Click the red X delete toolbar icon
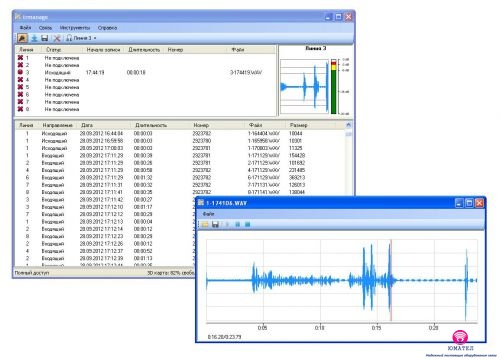The width and height of the screenshot is (500, 360). [x=57, y=38]
